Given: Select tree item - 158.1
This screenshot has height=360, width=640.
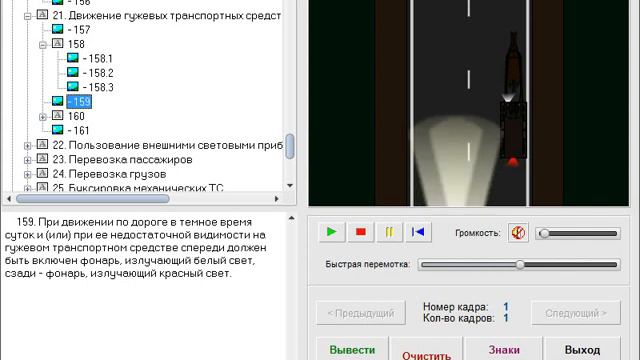Looking at the screenshot, I should [x=98, y=59].
